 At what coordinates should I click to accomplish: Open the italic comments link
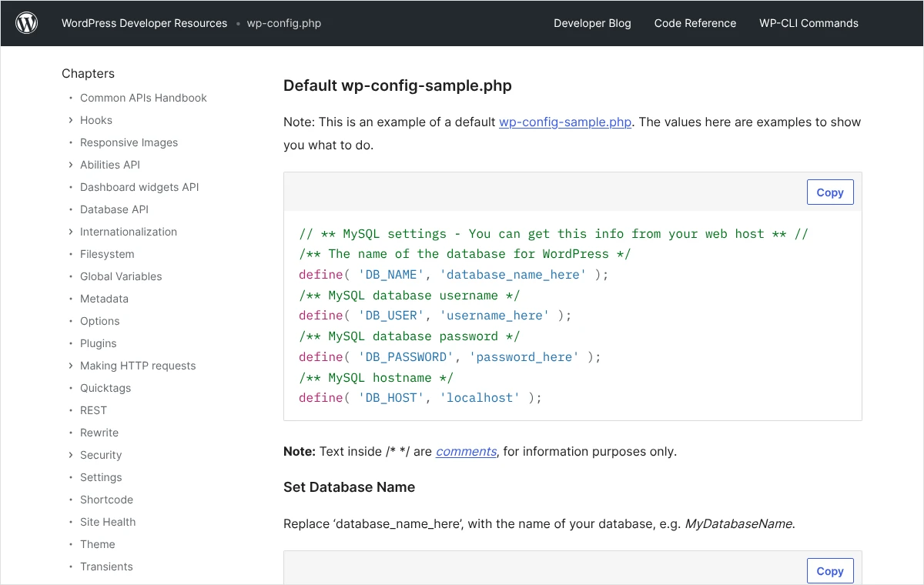pos(466,451)
